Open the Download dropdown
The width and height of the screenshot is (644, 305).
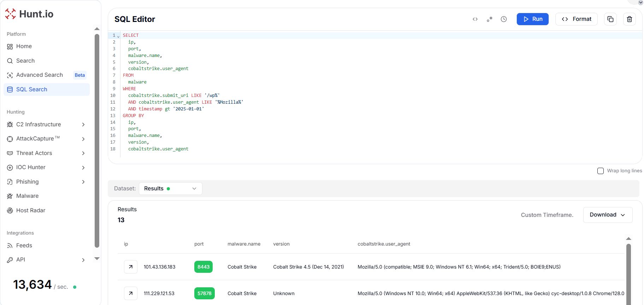608,215
